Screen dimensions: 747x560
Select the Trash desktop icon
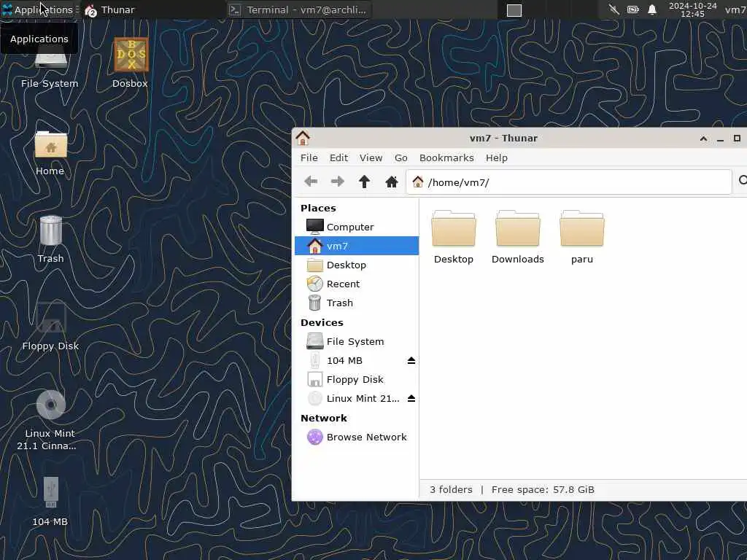50,239
